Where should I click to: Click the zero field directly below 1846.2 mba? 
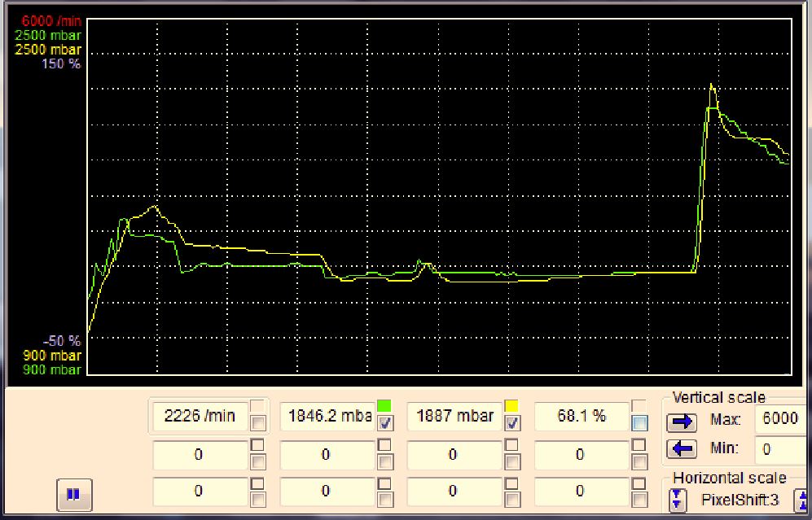(x=327, y=455)
